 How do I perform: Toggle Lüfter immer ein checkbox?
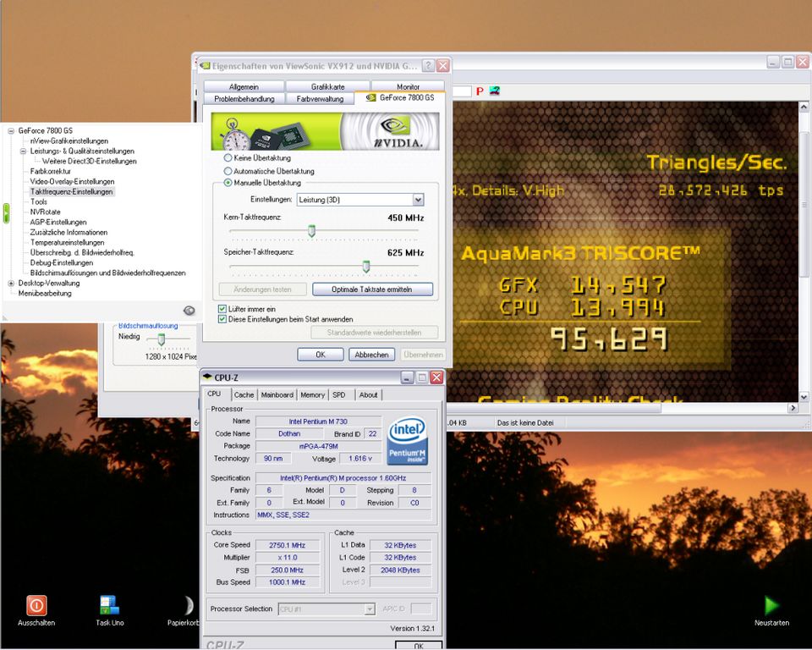tap(222, 308)
